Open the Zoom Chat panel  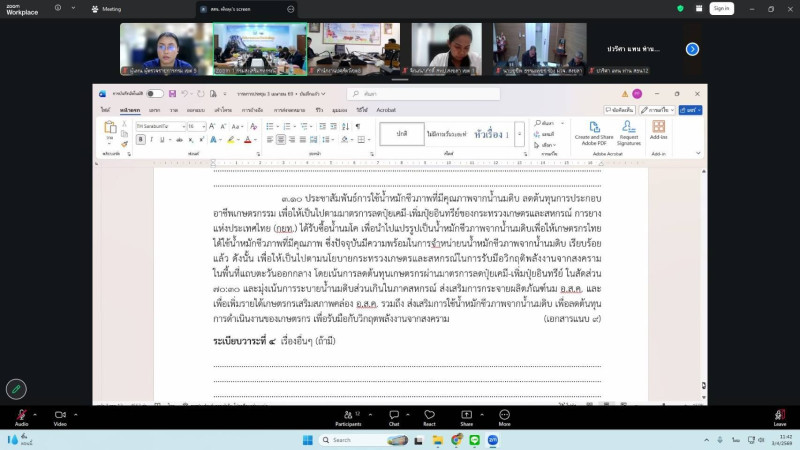(x=393, y=415)
